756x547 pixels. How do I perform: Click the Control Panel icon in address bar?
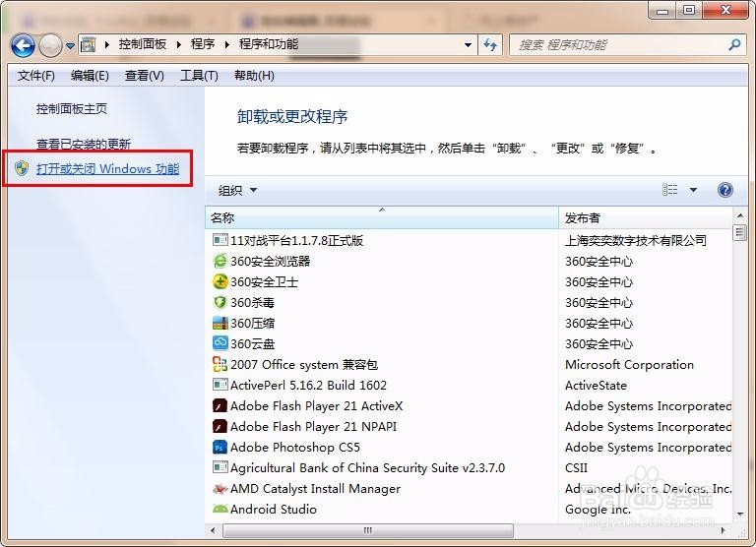coord(89,45)
